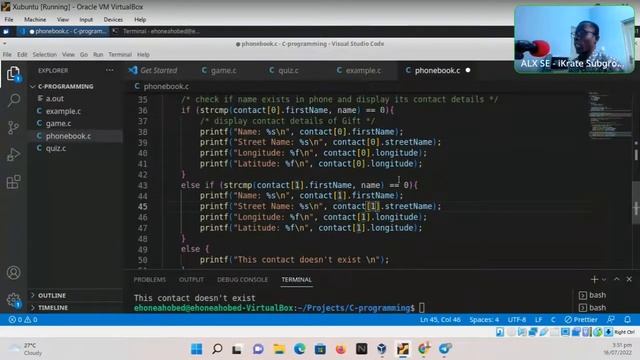The image size is (640, 360).
Task: Open example.c in the explorer
Action: coord(63,111)
